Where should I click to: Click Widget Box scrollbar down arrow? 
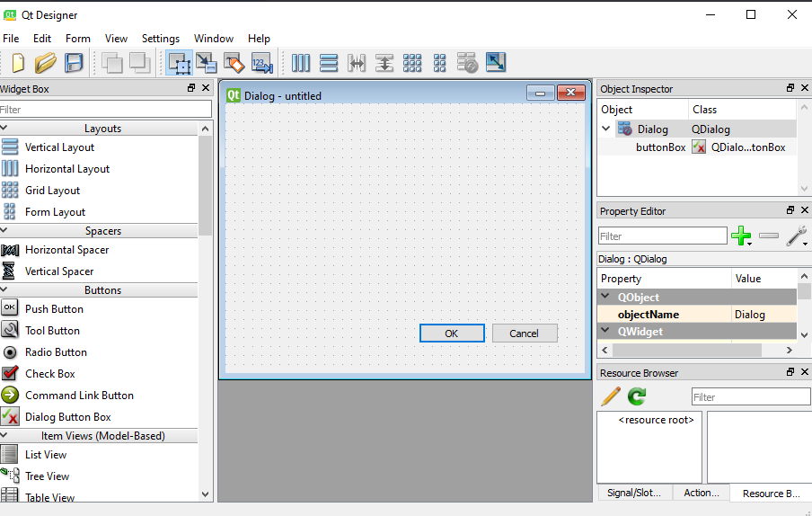pyautogui.click(x=205, y=494)
